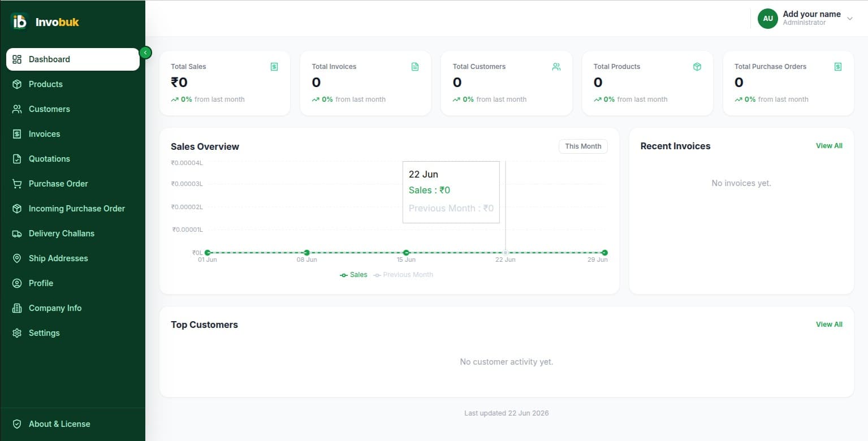This screenshot has width=868, height=441.
Task: Open Company Info page
Action: point(73,308)
